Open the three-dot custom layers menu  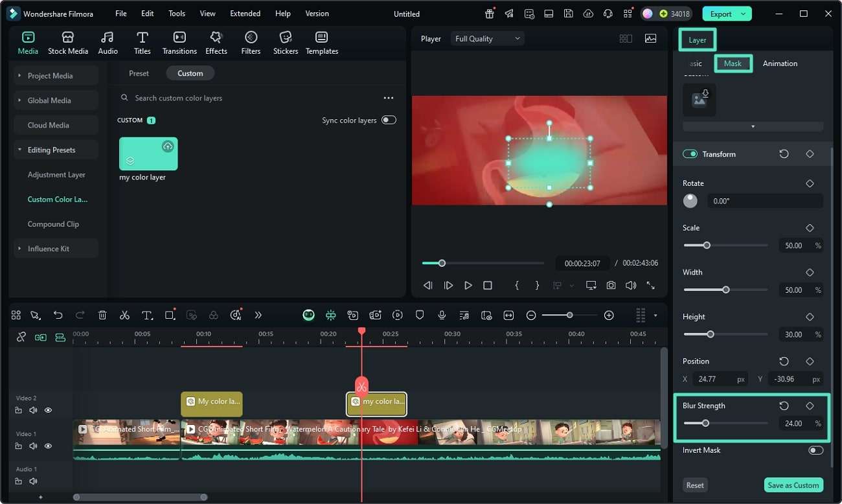[389, 98]
